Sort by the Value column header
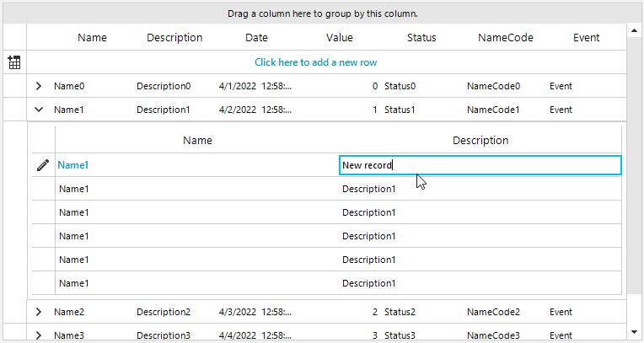 (339, 38)
